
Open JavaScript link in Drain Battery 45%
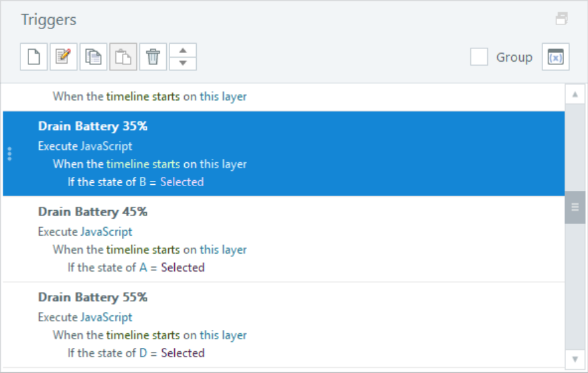pyautogui.click(x=106, y=232)
